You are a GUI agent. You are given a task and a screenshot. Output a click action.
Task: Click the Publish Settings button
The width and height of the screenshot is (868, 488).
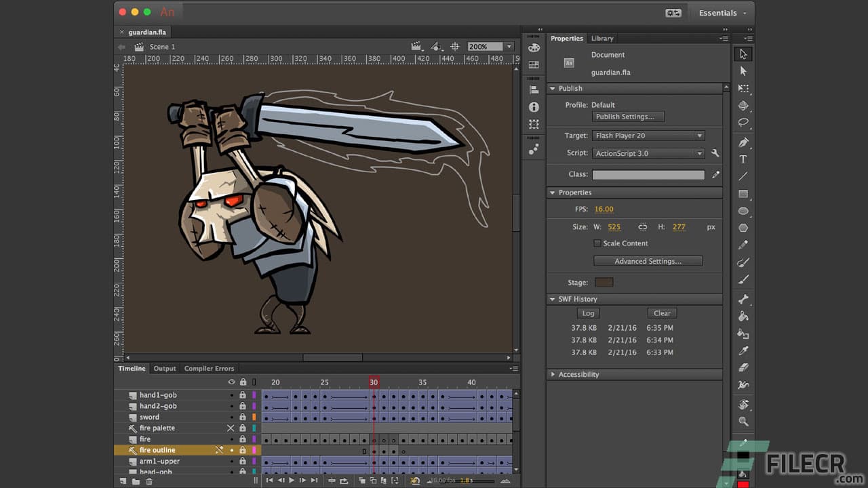point(628,116)
